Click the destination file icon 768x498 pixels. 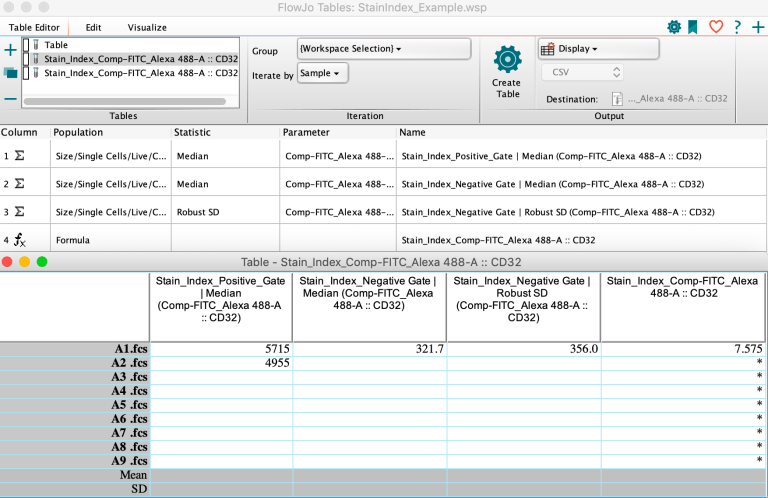pyautogui.click(x=617, y=98)
